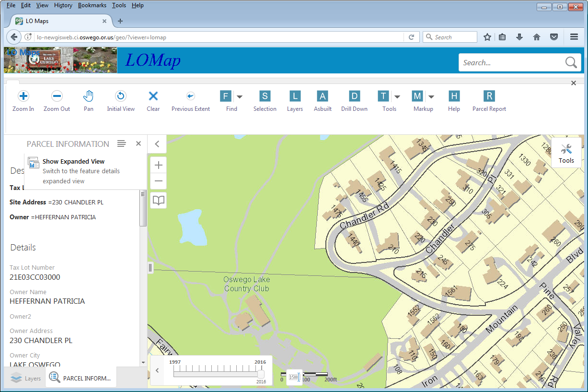The image size is (588, 392).
Task: Click Tax Lot Number 21E03CC03000
Action: pos(35,277)
